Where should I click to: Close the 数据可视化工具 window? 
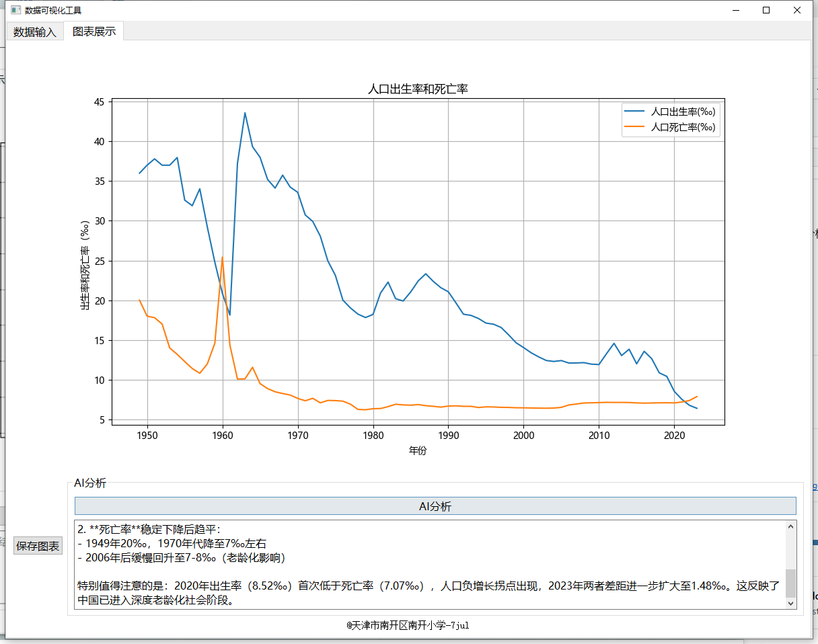(x=797, y=10)
